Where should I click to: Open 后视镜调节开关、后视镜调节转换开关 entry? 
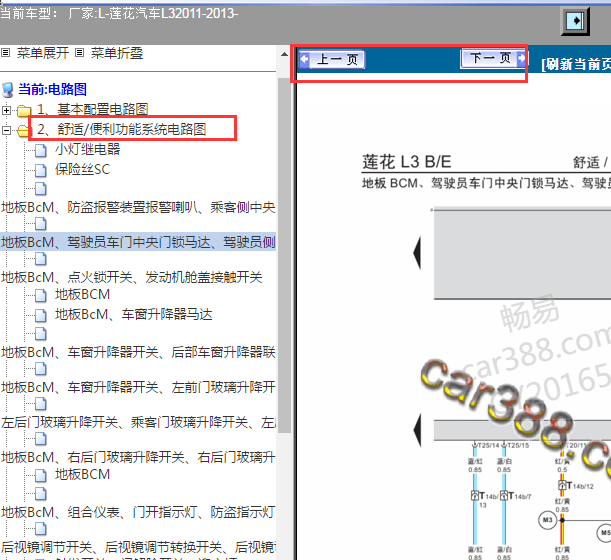tap(138, 547)
